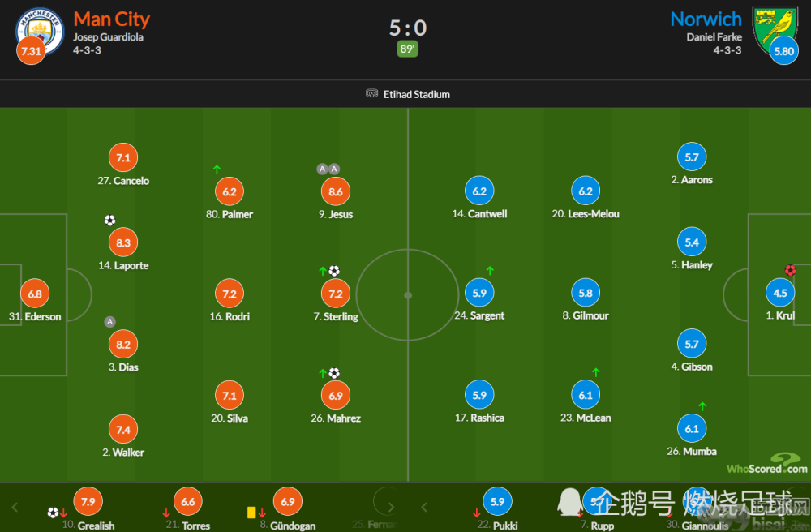Screen dimensions: 811x532
Task: Show next Man City substitutes with right chevron
Action: pyautogui.click(x=391, y=507)
